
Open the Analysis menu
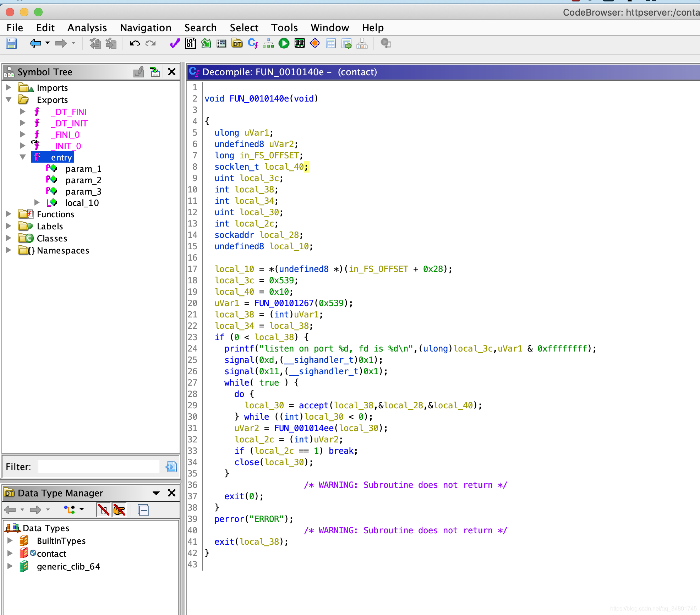pos(87,28)
